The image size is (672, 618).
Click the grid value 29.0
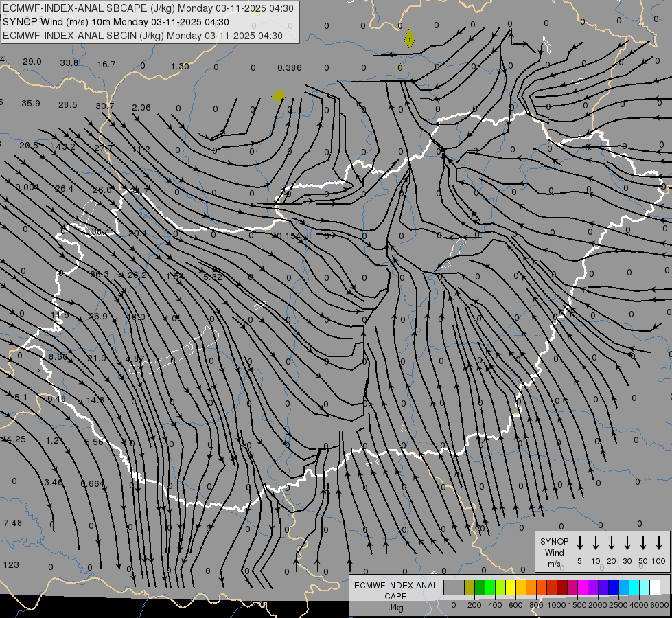[32, 62]
